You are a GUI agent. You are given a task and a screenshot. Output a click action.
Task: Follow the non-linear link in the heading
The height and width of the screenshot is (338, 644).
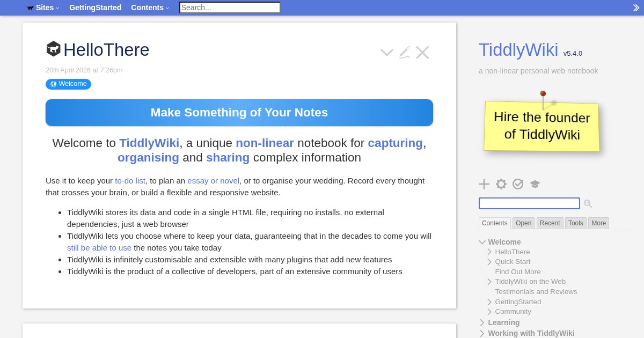coord(265,143)
